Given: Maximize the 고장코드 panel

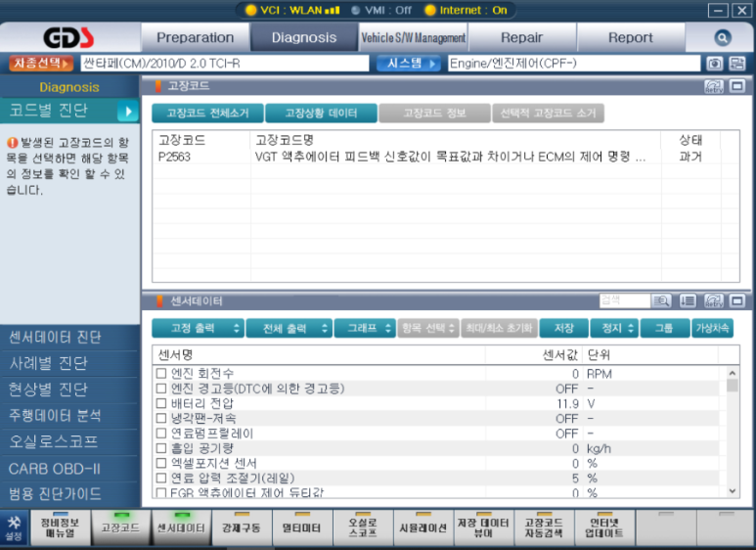Looking at the screenshot, I should (x=736, y=86).
